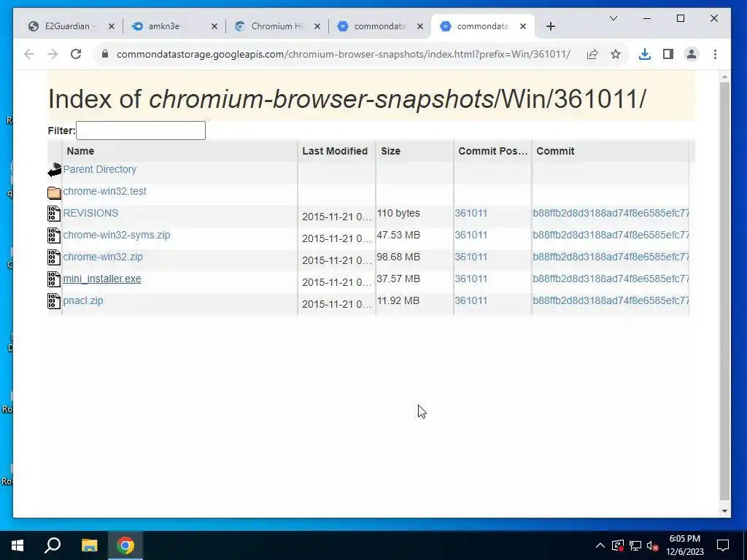
Task: Click the muted volume tray icon
Action: click(653, 545)
